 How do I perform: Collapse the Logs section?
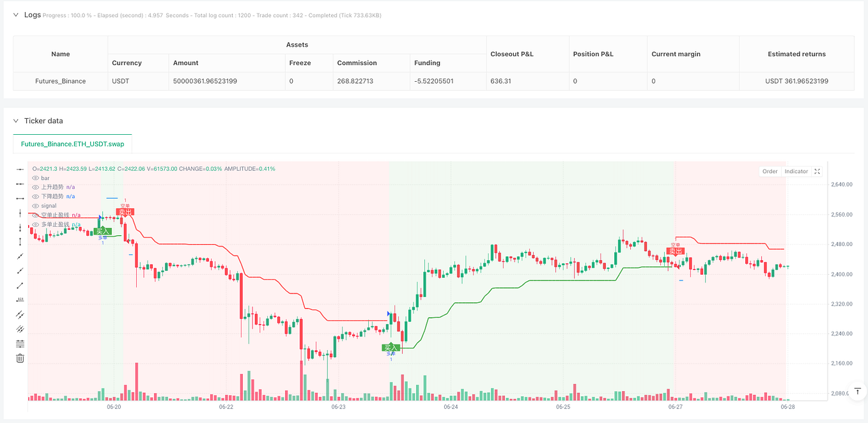point(16,15)
